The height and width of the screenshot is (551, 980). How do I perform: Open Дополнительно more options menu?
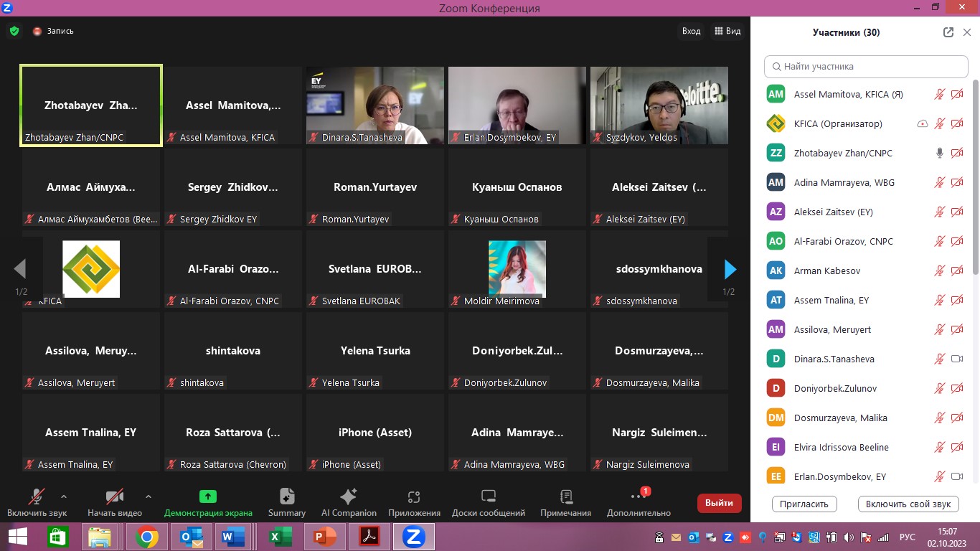click(639, 503)
